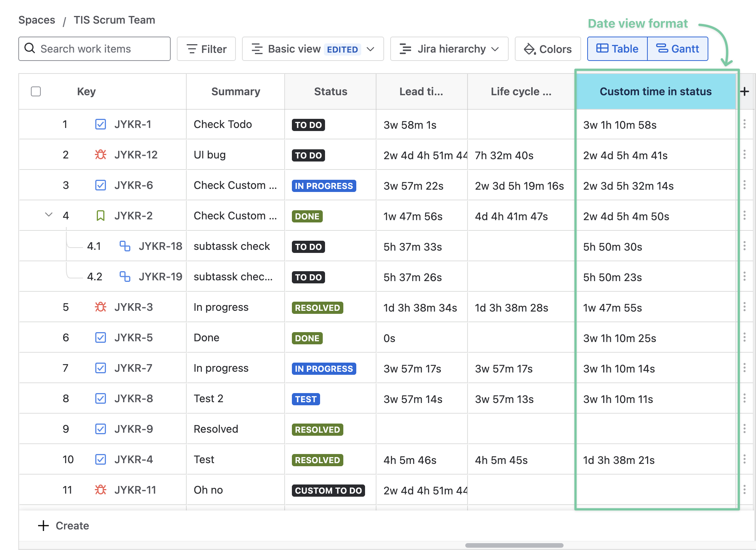Click the plus icon to add column
The image size is (756, 550).
tap(745, 91)
